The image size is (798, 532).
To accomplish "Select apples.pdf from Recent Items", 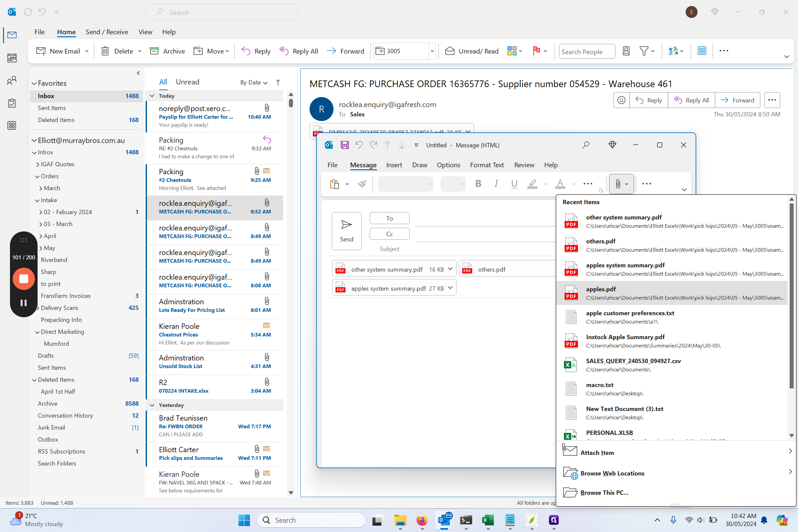I will coord(672,293).
